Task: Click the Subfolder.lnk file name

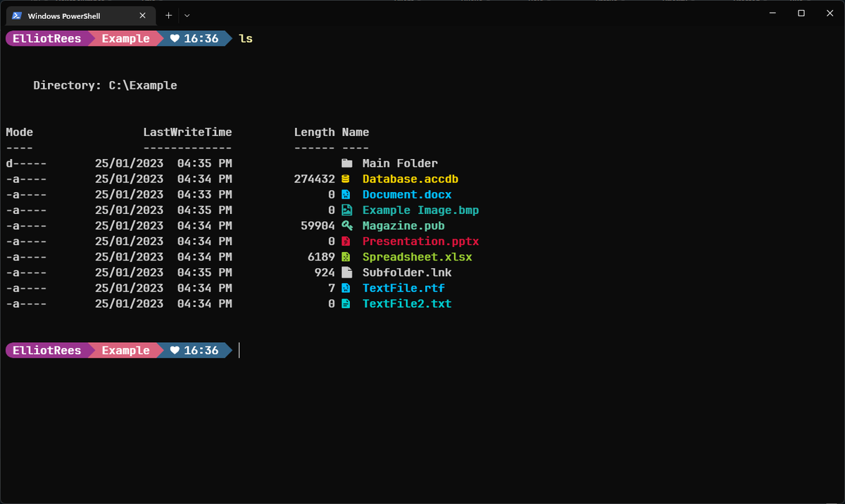Action: pos(407,272)
